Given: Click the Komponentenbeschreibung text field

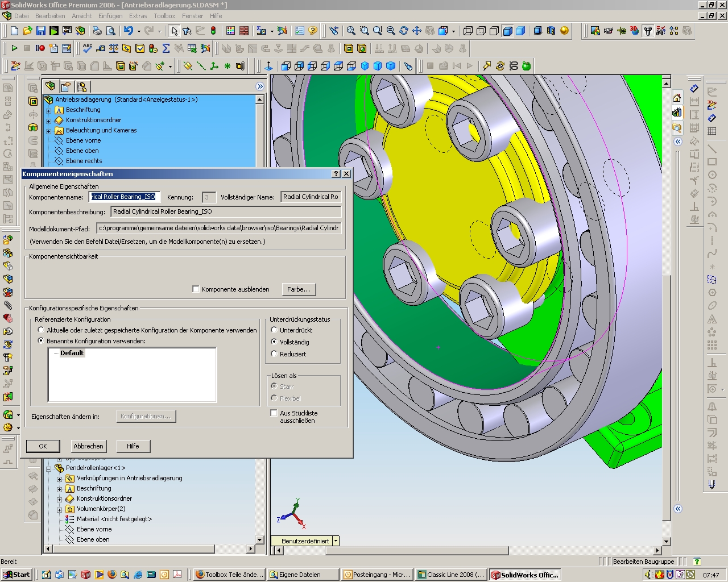Looking at the screenshot, I should click(x=226, y=211).
